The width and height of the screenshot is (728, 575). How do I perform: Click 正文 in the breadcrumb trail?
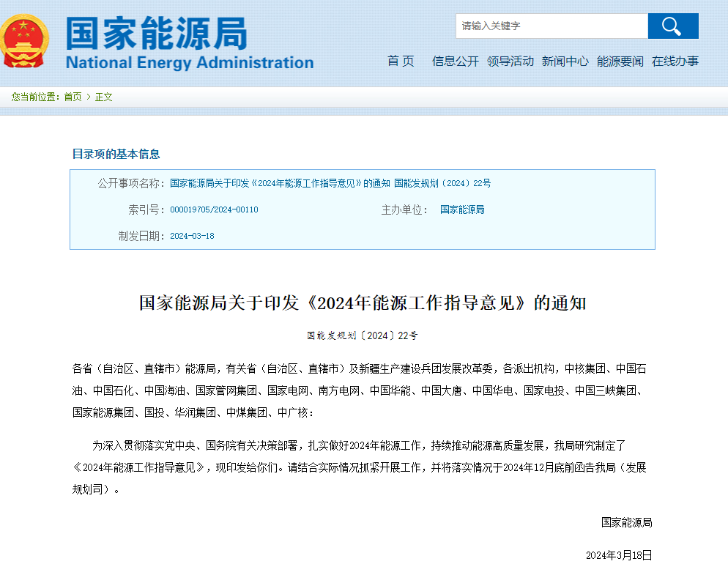[104, 97]
